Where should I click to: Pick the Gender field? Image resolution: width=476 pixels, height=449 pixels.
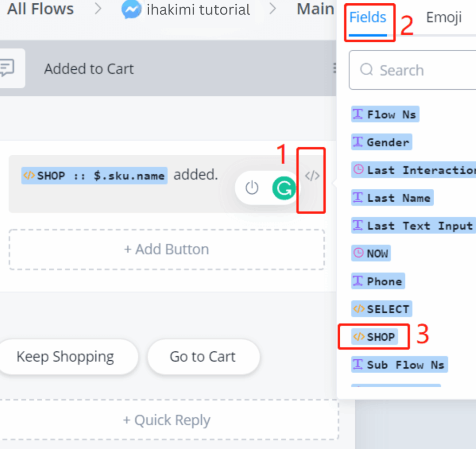click(382, 142)
